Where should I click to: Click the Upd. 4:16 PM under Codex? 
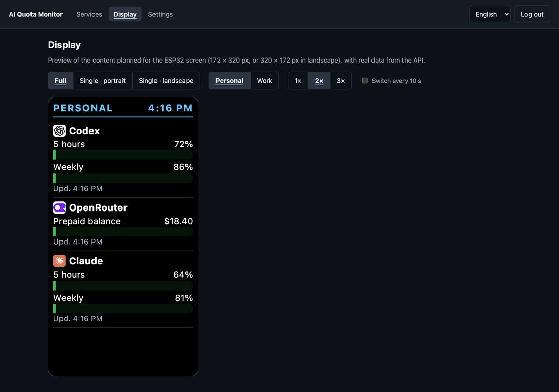(x=78, y=188)
